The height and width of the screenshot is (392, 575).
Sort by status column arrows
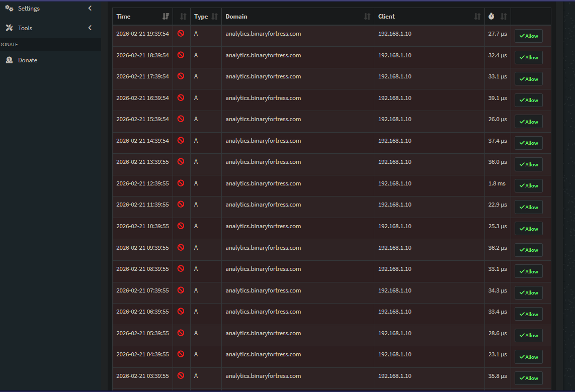coord(183,17)
